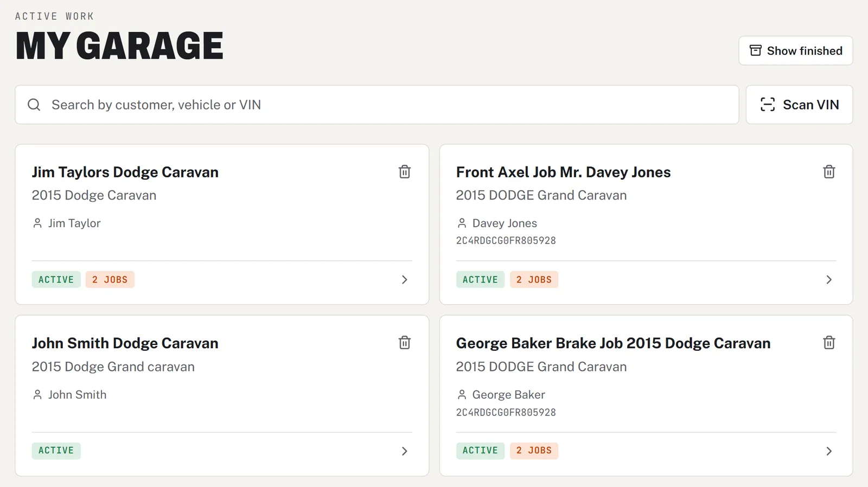The height and width of the screenshot is (487, 868).
Task: Delete the John Smith Dodge Caravan card
Action: (x=405, y=343)
